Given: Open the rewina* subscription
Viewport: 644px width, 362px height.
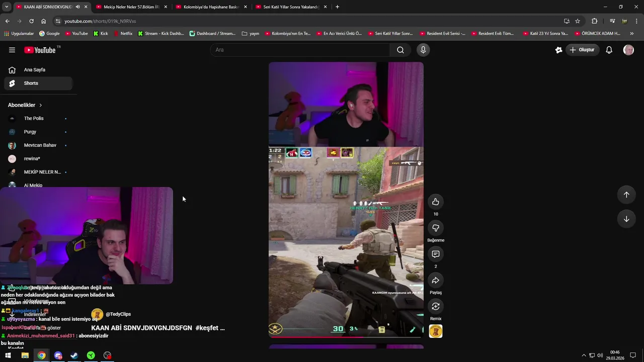Looking at the screenshot, I should [38, 159].
